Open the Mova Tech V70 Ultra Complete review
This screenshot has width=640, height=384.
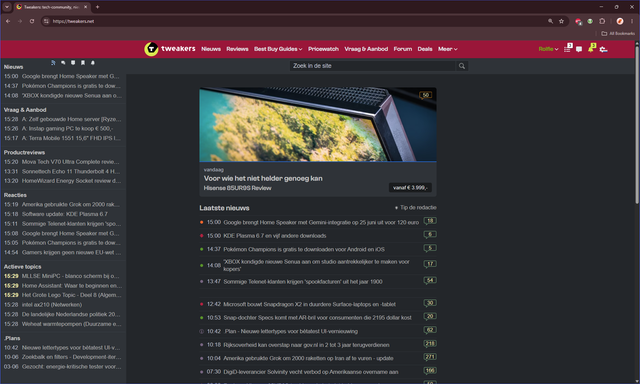tap(71, 162)
